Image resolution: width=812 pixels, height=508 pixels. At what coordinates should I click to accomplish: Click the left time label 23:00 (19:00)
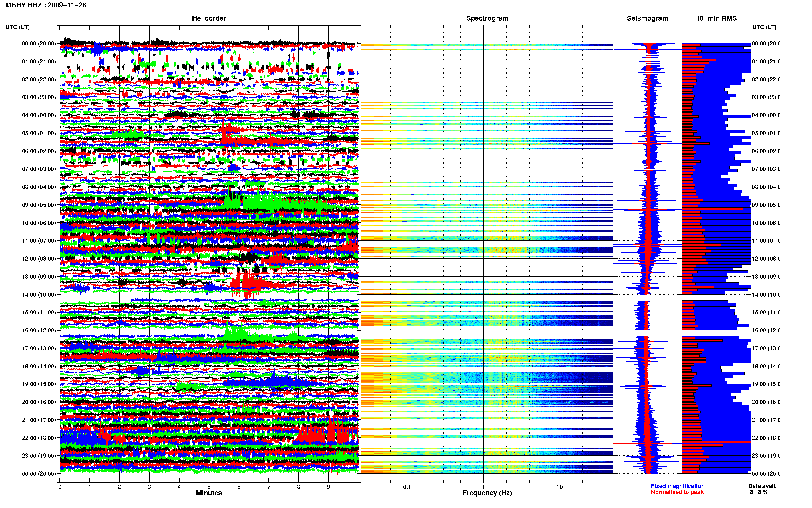coord(39,456)
